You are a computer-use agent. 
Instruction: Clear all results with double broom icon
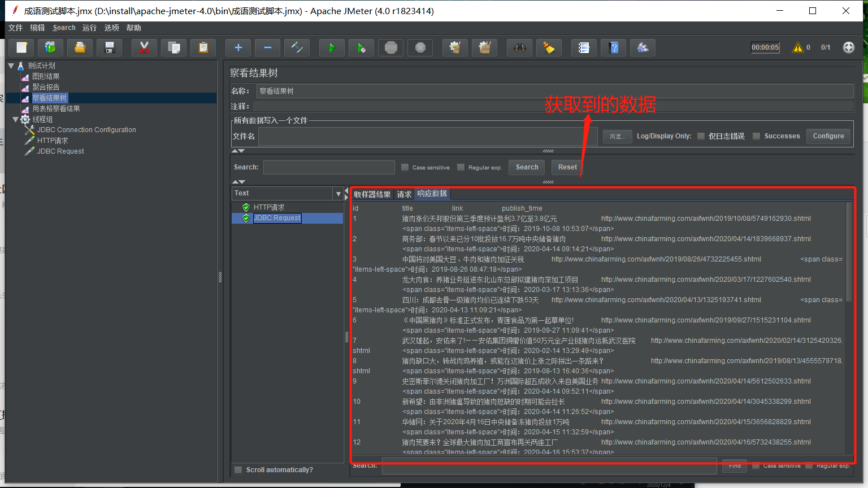(485, 47)
